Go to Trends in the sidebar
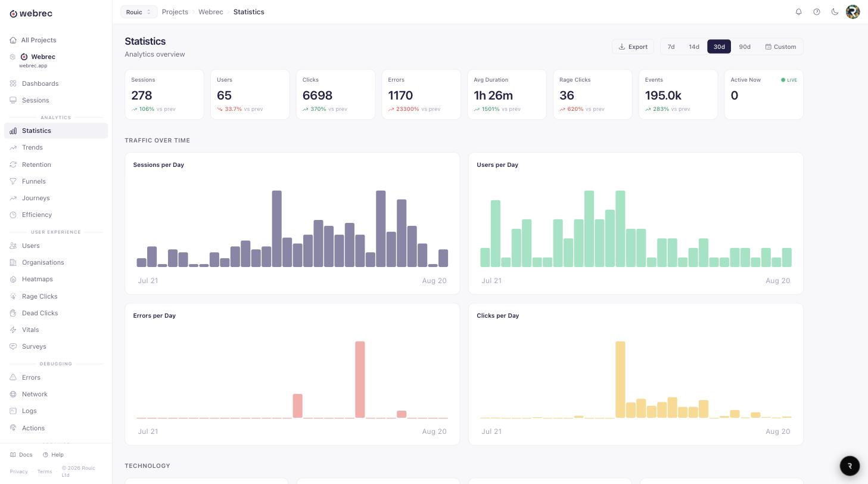Screen dimensions: 868x484 32,147
